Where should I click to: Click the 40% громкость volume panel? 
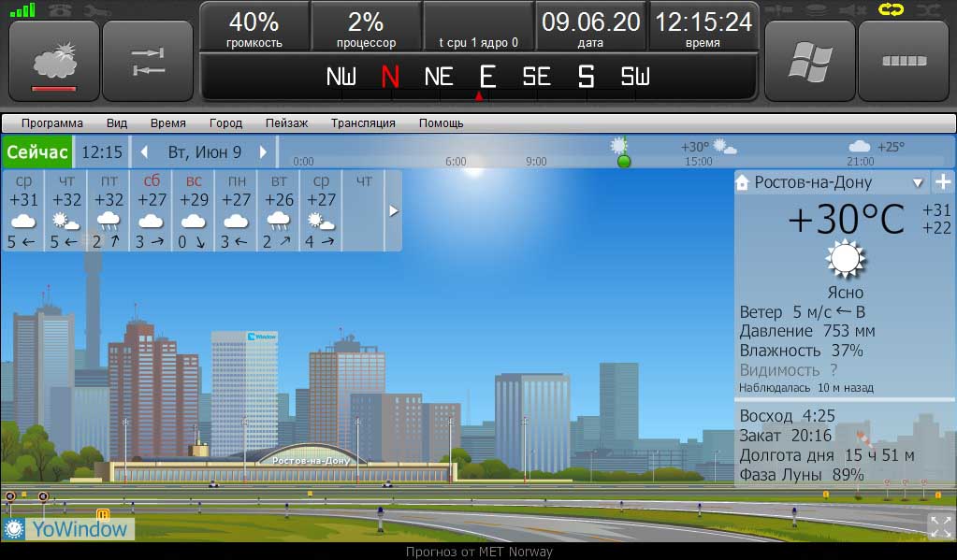[254, 28]
